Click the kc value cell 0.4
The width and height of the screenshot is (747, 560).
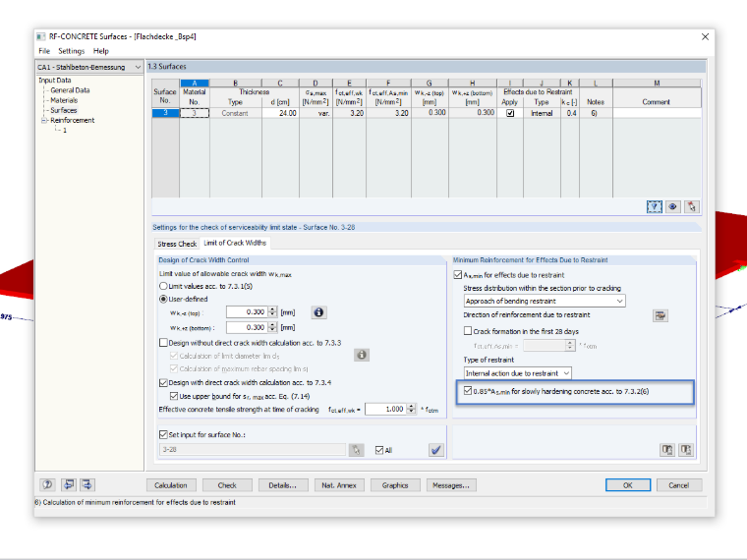570,113
